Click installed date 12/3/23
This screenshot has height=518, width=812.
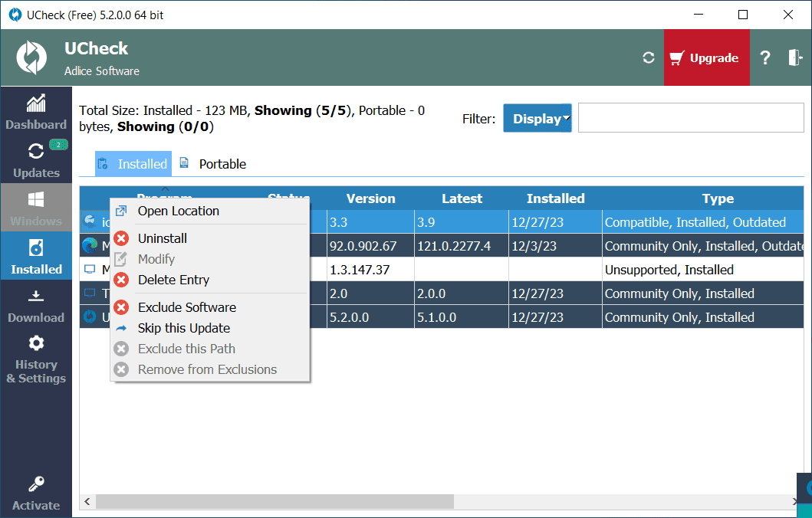(555, 246)
